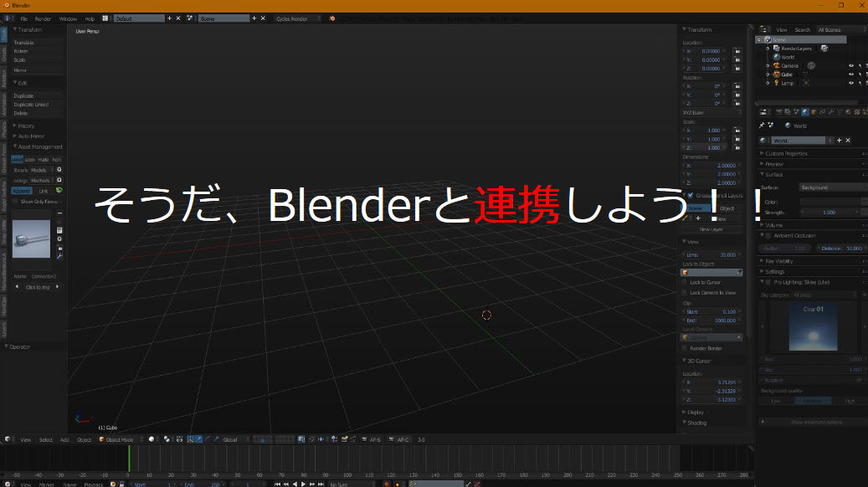Click the Translate button
868x487 pixels.
pyautogui.click(x=37, y=43)
